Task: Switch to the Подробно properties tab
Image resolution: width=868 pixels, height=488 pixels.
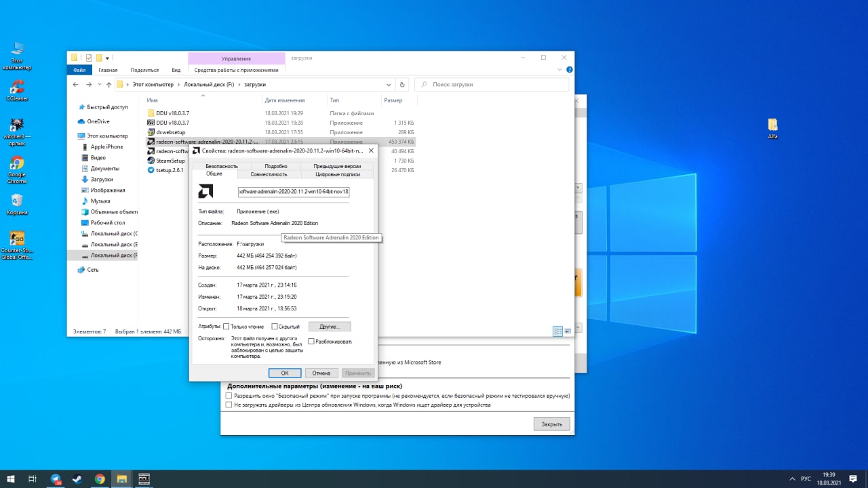Action: click(x=276, y=166)
